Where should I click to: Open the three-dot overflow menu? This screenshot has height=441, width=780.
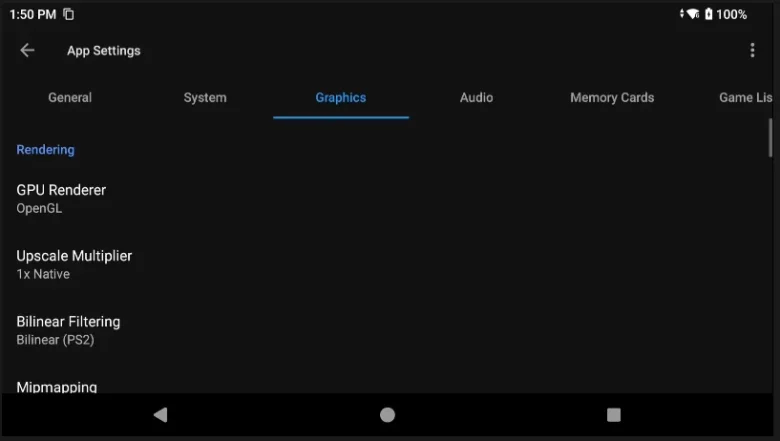(x=752, y=51)
